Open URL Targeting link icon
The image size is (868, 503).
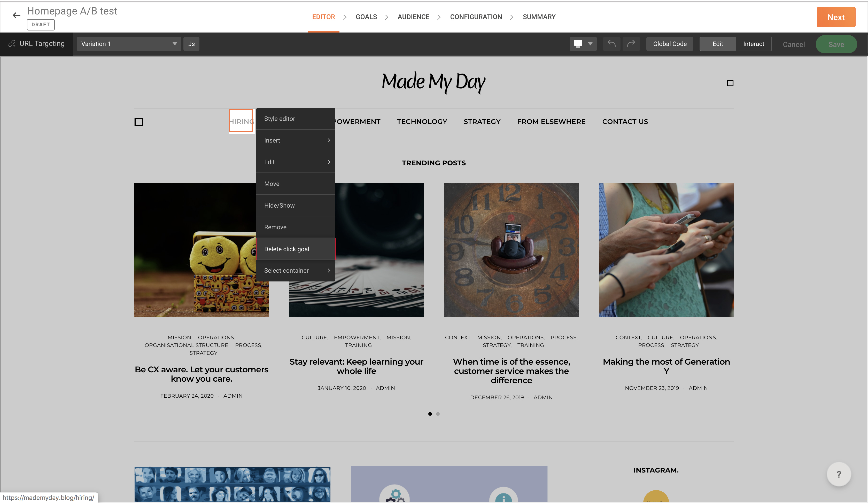(12, 44)
